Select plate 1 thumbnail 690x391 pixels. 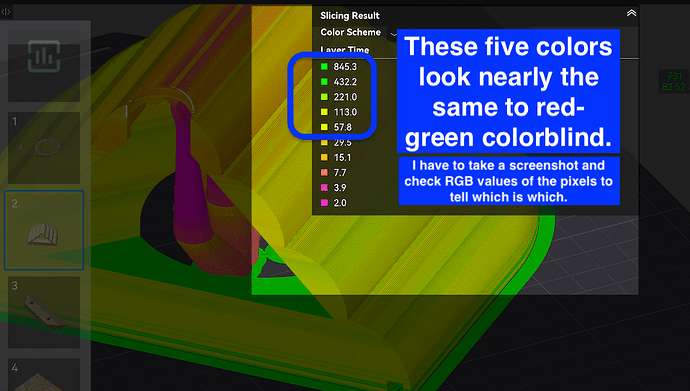pyautogui.click(x=44, y=148)
